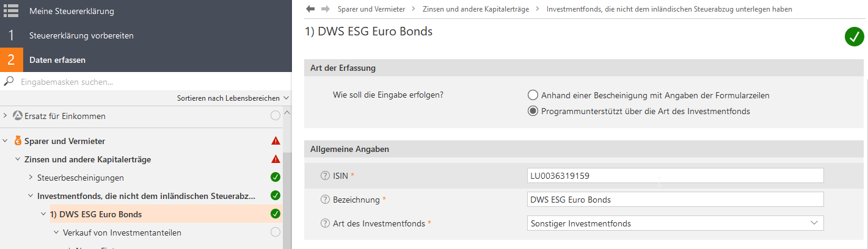The width and height of the screenshot is (868, 249).
Task: Collapse the 'Sparer und Vermieter' tree node
Action: click(x=5, y=141)
